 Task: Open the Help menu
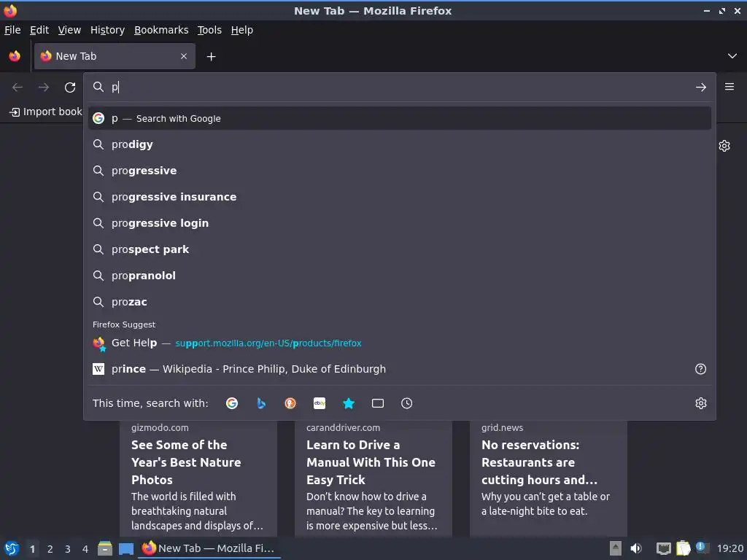[242, 30]
